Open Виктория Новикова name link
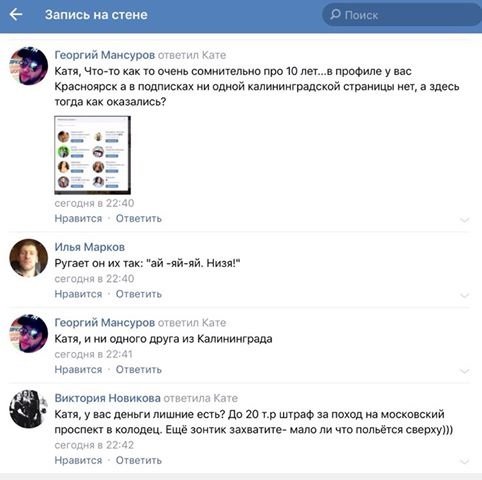The image size is (482, 480). coord(107,398)
